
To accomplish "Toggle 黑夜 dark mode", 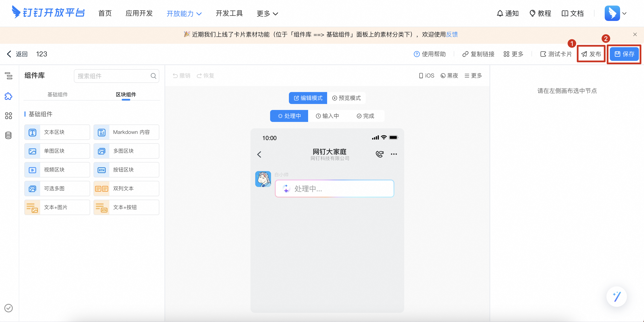I will (449, 76).
